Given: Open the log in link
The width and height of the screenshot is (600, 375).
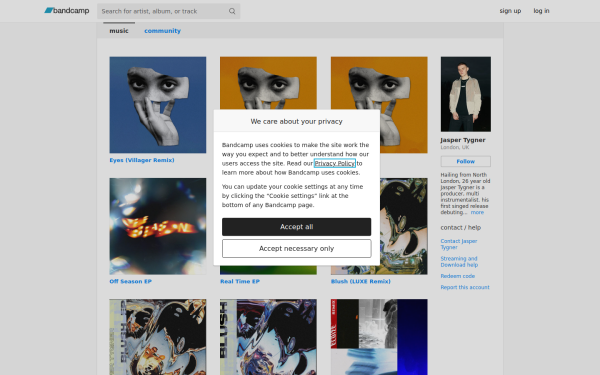Looking at the screenshot, I should pyautogui.click(x=541, y=11).
